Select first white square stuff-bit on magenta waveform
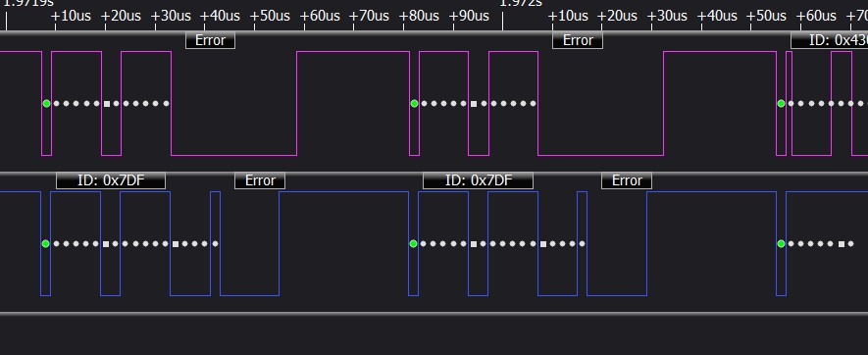This screenshot has height=355, width=868. pyautogui.click(x=107, y=104)
